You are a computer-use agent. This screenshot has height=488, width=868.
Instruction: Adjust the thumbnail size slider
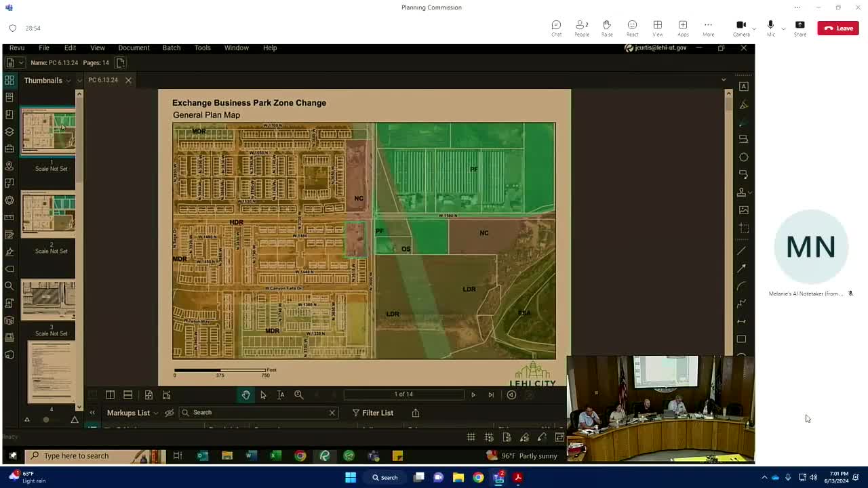tap(46, 420)
